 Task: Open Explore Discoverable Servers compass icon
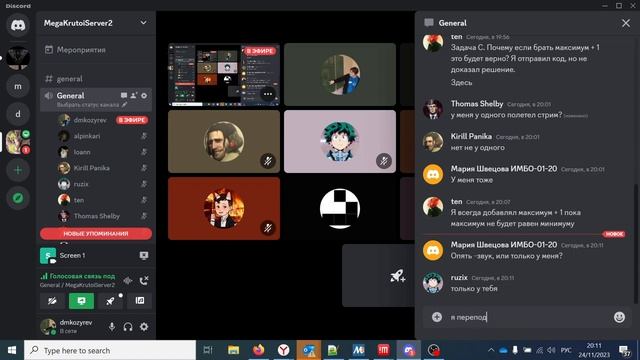(18, 198)
